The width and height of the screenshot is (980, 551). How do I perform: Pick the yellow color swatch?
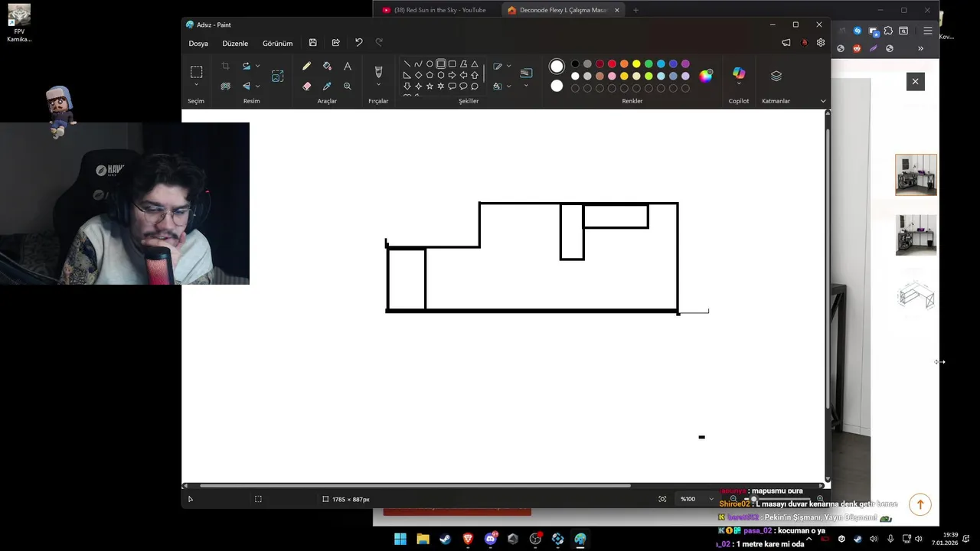pyautogui.click(x=636, y=64)
